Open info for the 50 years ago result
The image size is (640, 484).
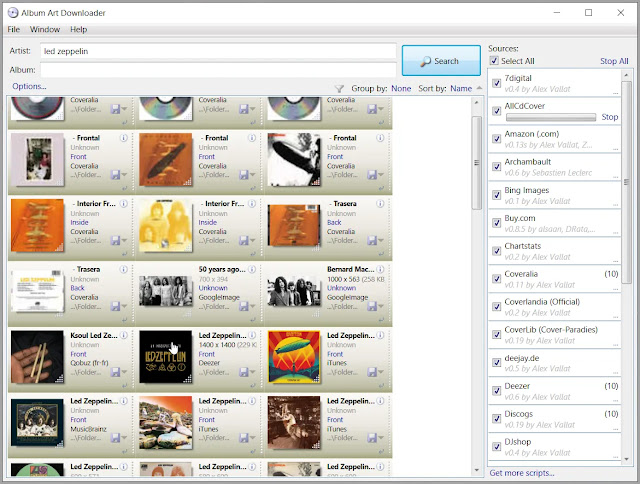[252, 269]
